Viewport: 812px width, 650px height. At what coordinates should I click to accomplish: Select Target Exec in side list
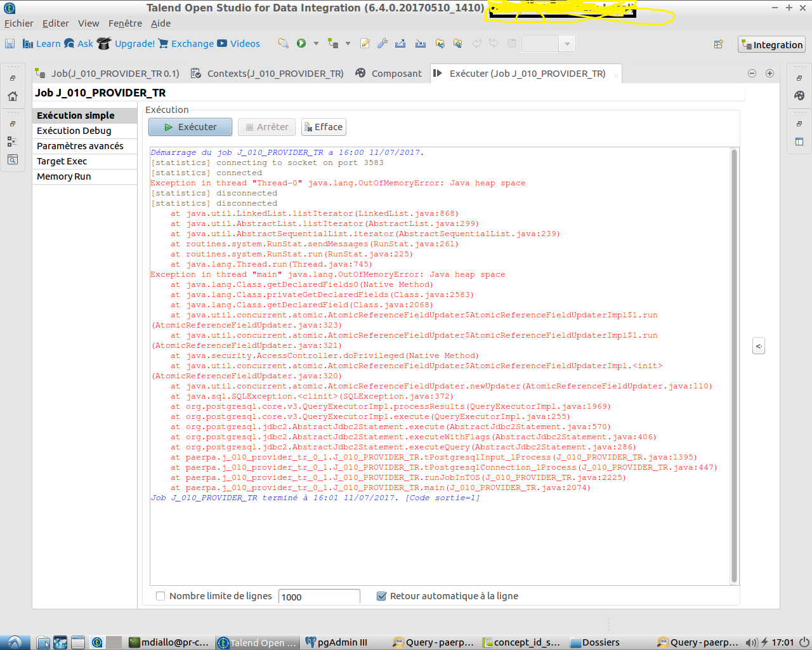[x=84, y=161]
